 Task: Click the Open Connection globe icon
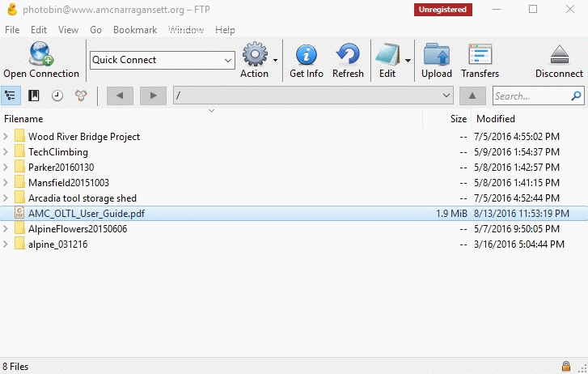tap(40, 55)
